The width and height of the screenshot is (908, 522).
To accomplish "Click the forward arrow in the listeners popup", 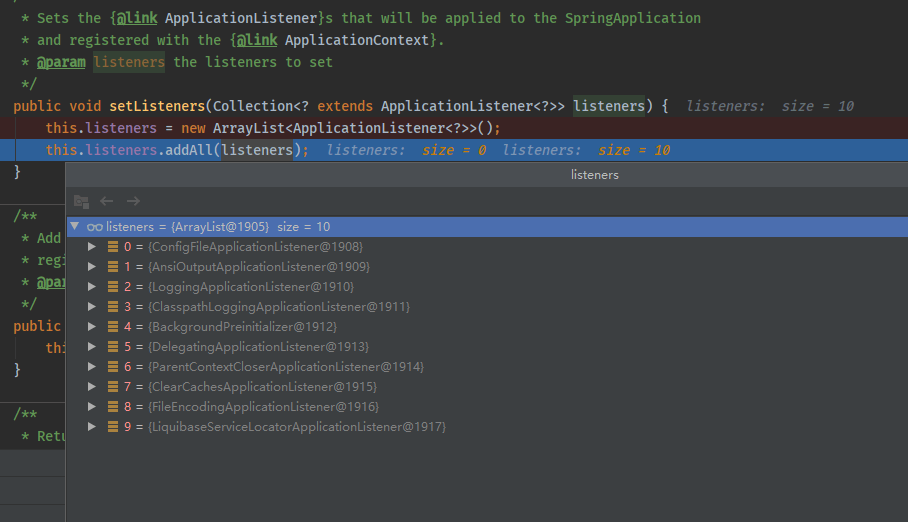I will tap(132, 201).
